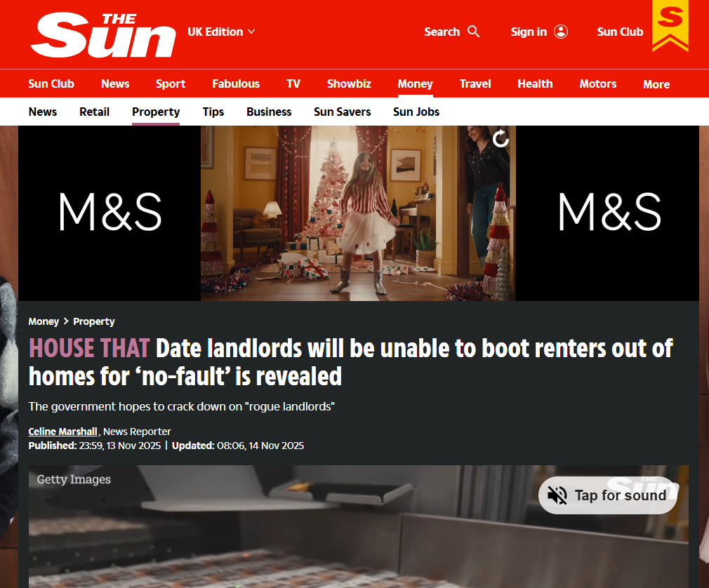Click the Sign in text link
This screenshot has height=588, width=709.
coord(529,32)
